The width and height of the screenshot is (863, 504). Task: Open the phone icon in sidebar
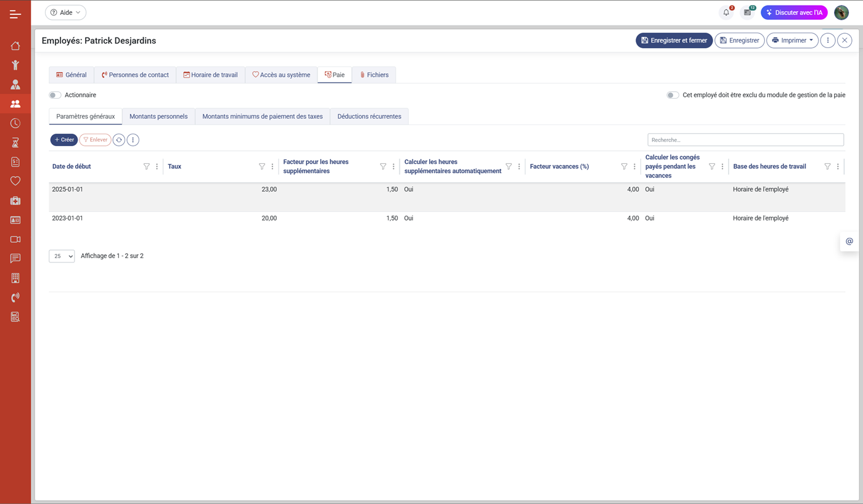[x=15, y=298]
